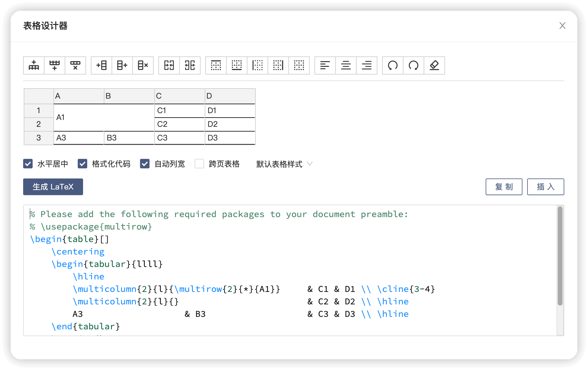This screenshot has width=588, height=370.
Task: Uncheck 格式化代码 option
Action: (82, 164)
